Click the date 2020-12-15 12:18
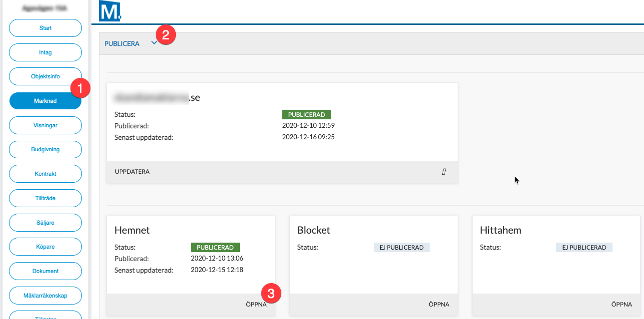Viewport: 644px width, 319px height. coord(217,270)
